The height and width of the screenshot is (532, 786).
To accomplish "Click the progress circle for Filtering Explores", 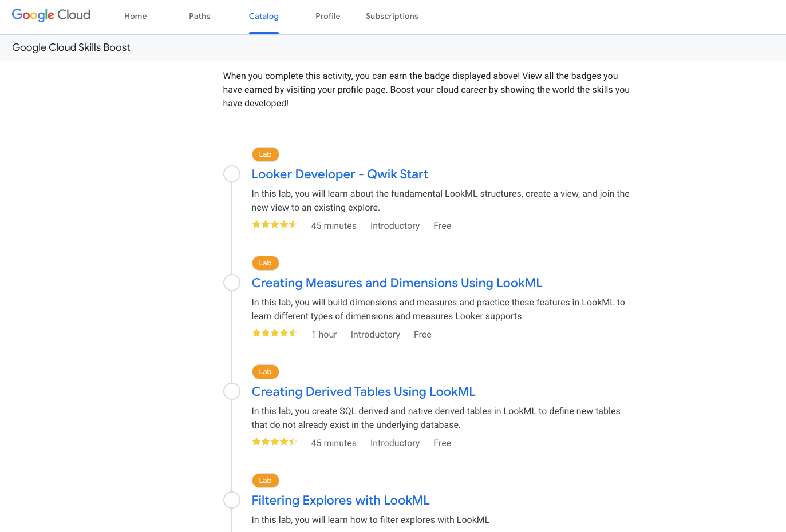I will pyautogui.click(x=232, y=500).
